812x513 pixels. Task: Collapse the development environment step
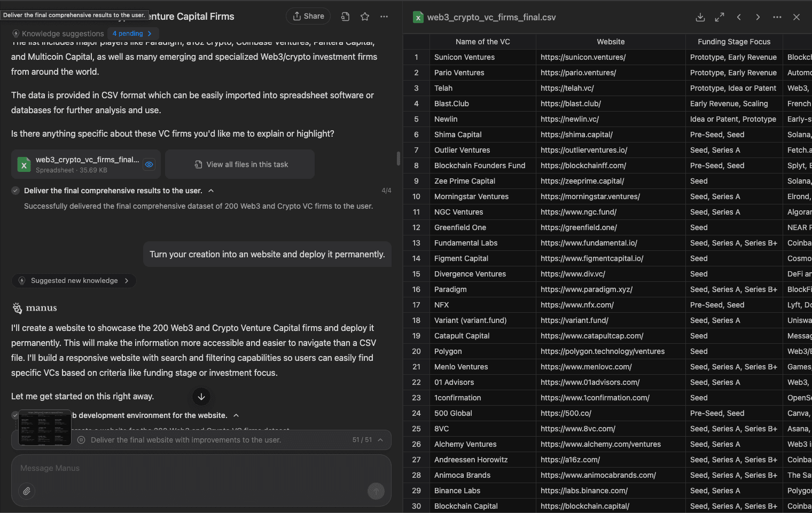(x=236, y=415)
